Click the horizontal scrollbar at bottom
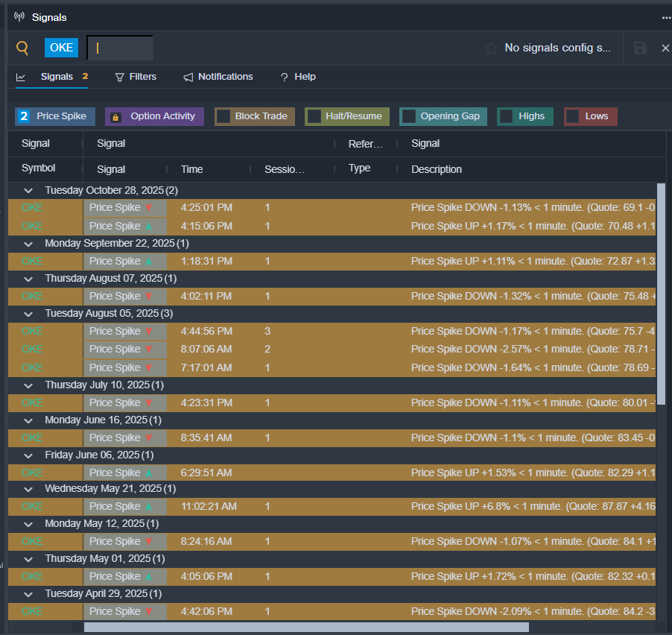 coord(305,627)
